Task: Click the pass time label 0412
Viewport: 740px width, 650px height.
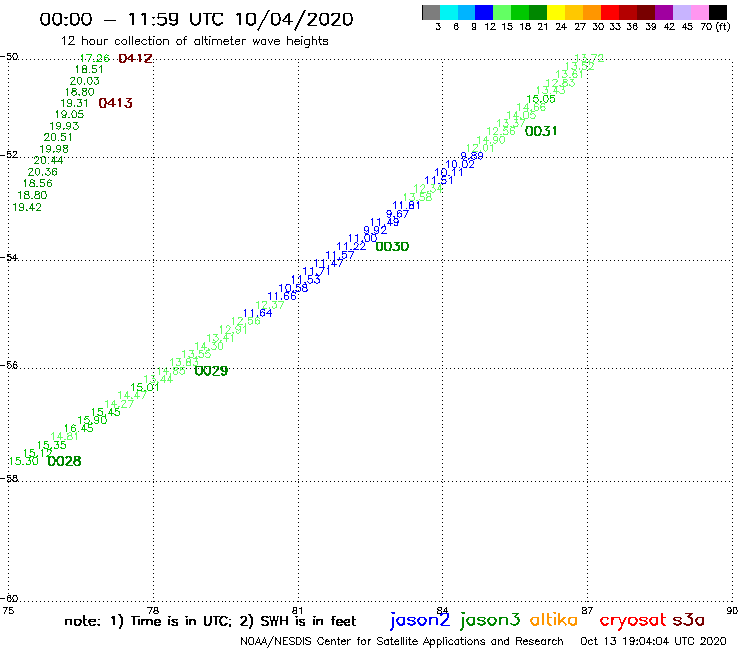Action: [135, 59]
